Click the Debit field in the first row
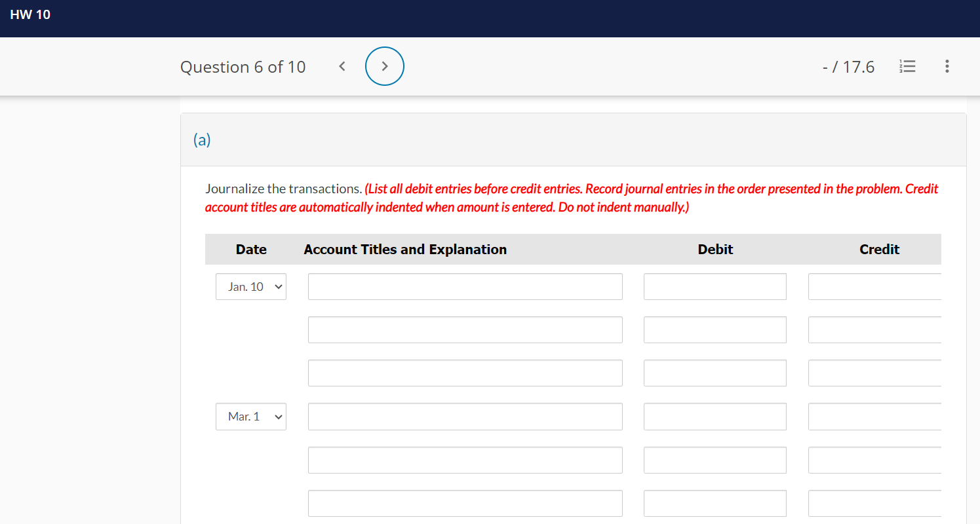Image resolution: width=980 pixels, height=524 pixels. (x=715, y=286)
